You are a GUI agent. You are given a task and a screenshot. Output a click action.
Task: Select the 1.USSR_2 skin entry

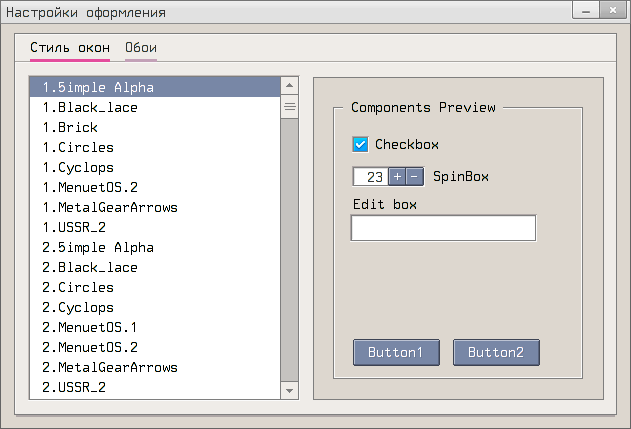[x=74, y=228]
